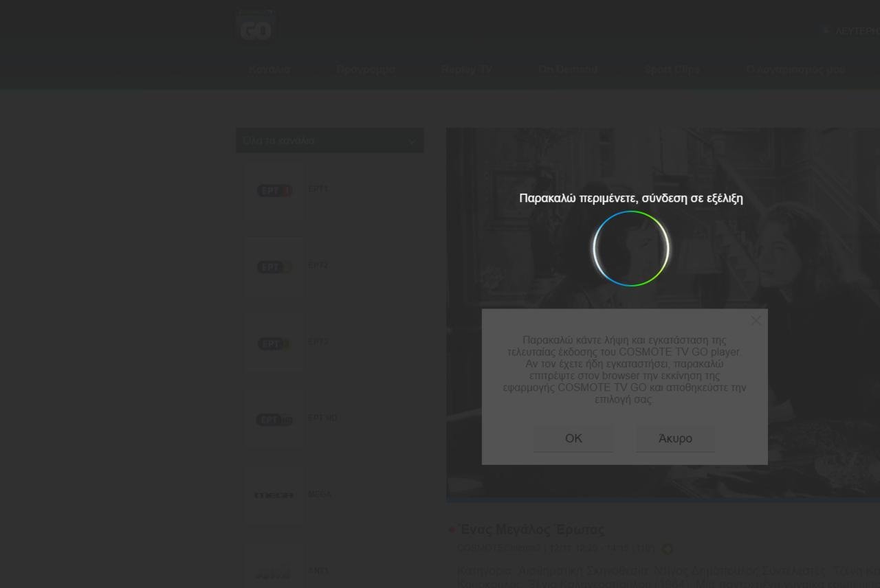Click the loading text Παρακαλώ περιμένετε, σύνδεση σε εξέλιξη

tap(631, 199)
